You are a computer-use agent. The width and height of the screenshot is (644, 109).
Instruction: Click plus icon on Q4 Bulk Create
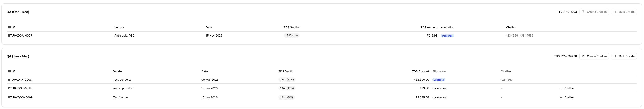615,56
